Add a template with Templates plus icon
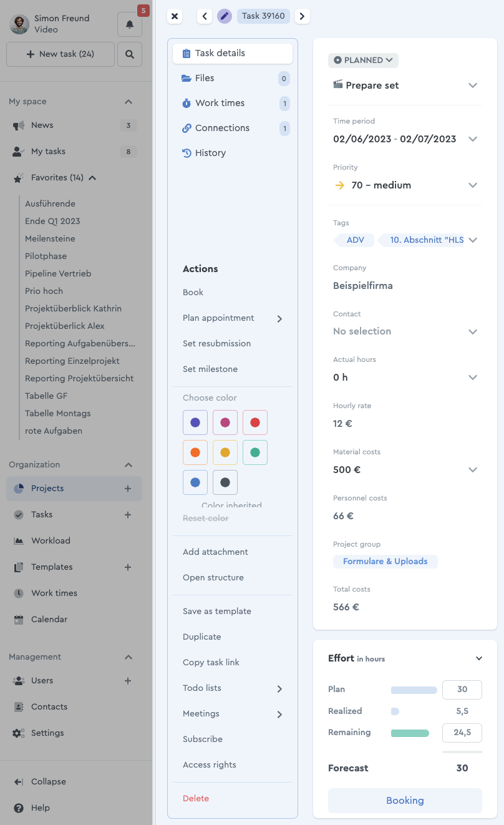 point(128,567)
